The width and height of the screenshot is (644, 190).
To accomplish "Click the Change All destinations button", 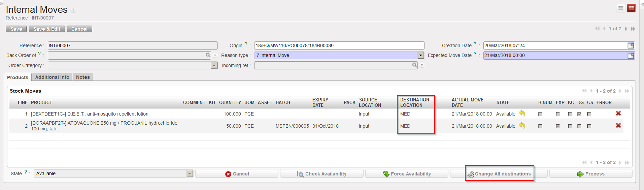I will (x=499, y=174).
